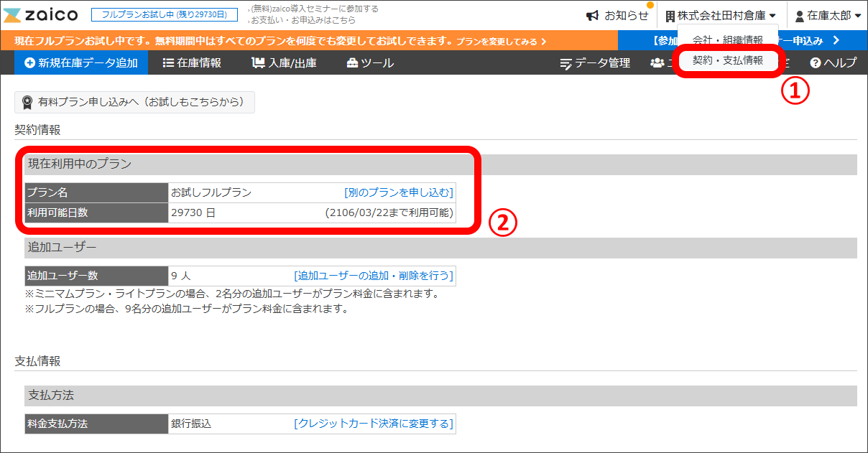Screen dimensions: 868x453
Task: Click 追加ユーザーの追加・削除を行う link
Action: pos(374,276)
